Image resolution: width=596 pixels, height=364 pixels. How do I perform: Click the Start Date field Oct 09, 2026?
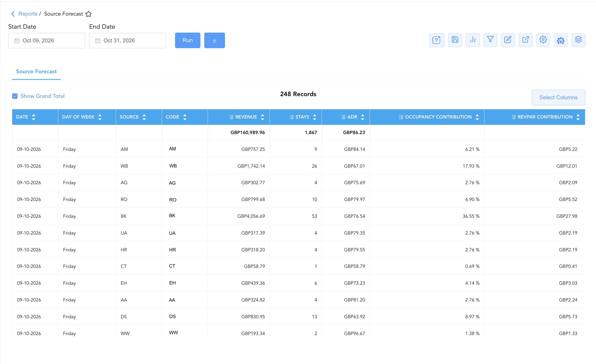point(47,41)
